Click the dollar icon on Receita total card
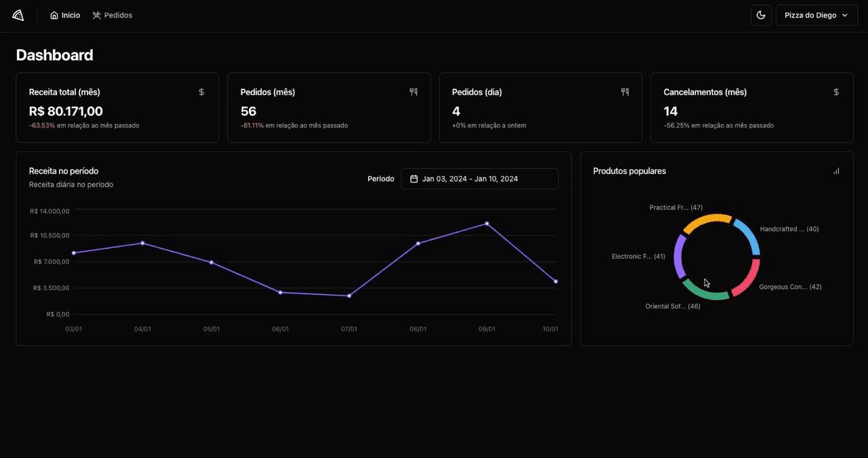The height and width of the screenshot is (458, 868). (201, 92)
